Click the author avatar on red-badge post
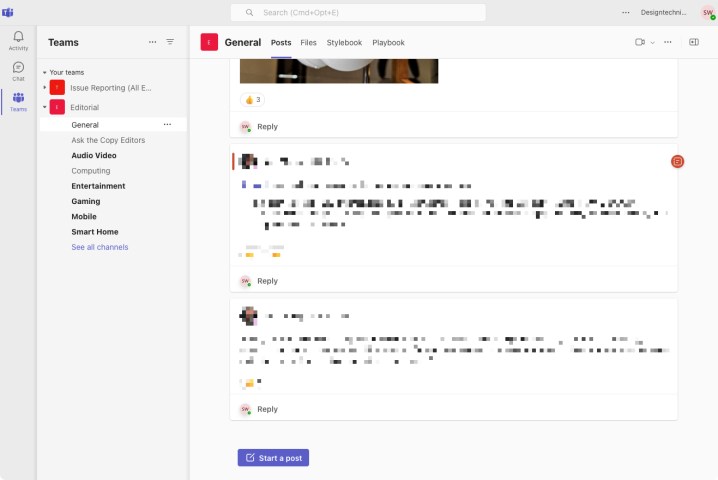 tap(248, 161)
